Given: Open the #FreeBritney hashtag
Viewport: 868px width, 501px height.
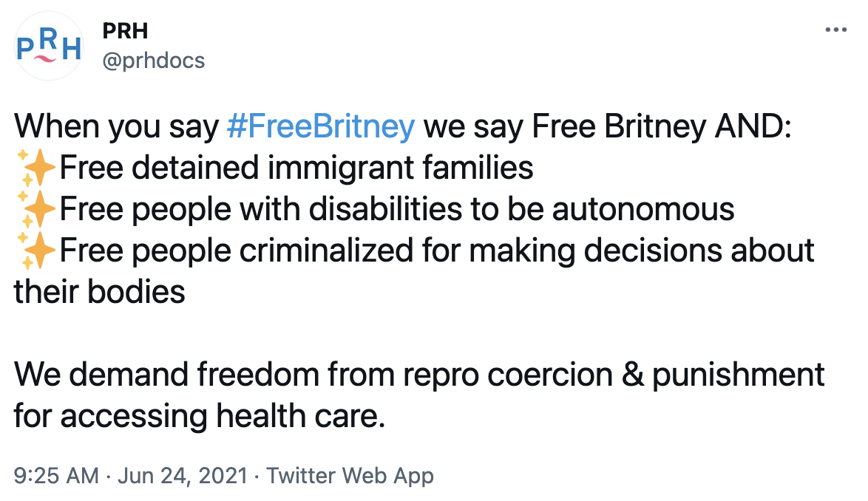Looking at the screenshot, I should click(320, 127).
